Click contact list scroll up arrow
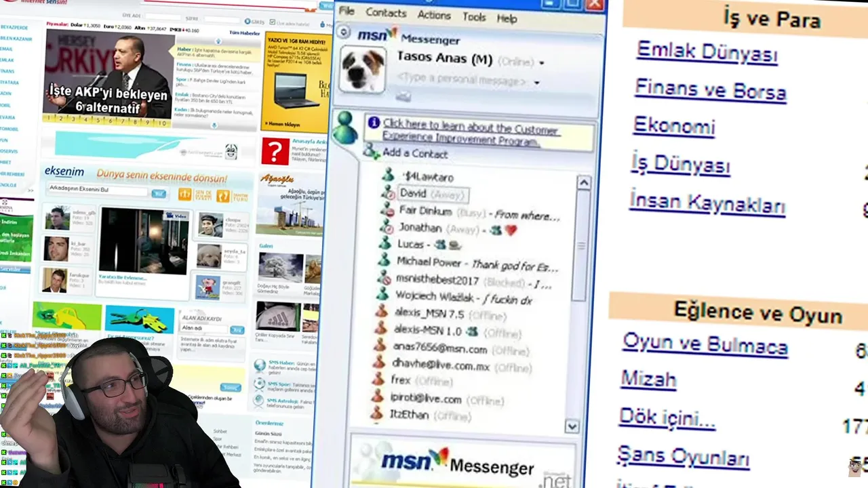 583,183
